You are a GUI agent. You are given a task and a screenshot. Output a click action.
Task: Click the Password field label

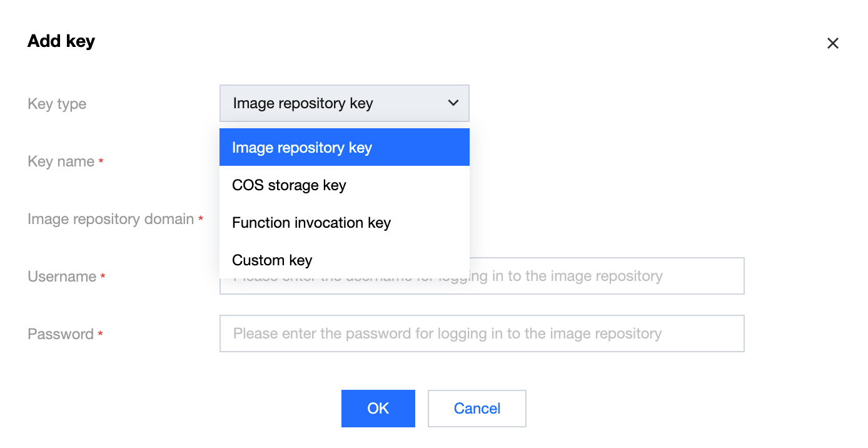coord(60,334)
